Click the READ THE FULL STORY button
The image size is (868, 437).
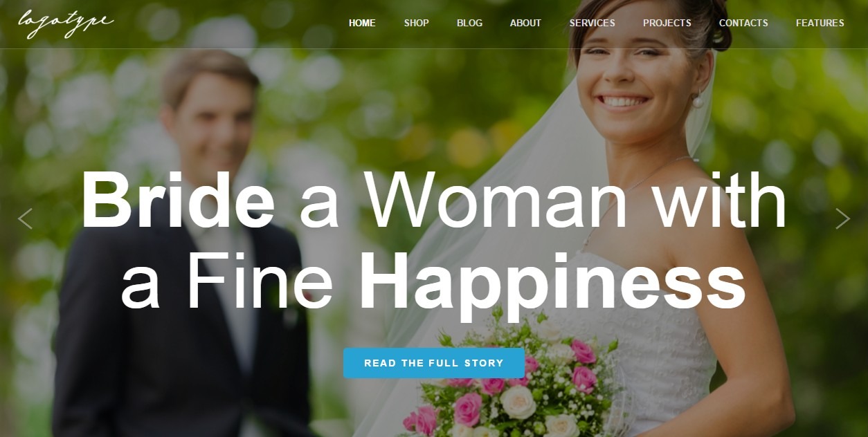(x=434, y=363)
